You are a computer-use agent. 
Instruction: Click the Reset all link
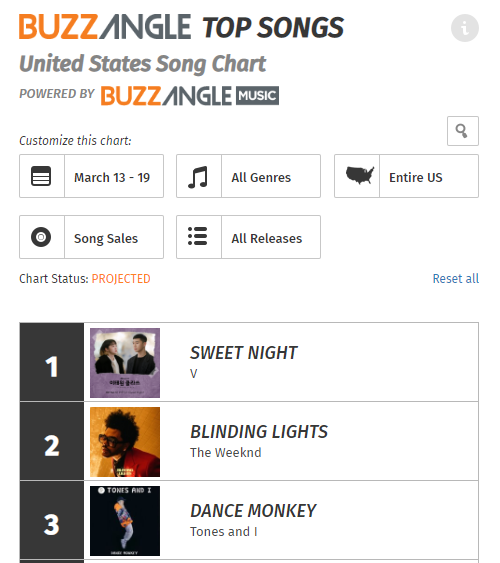pos(455,279)
